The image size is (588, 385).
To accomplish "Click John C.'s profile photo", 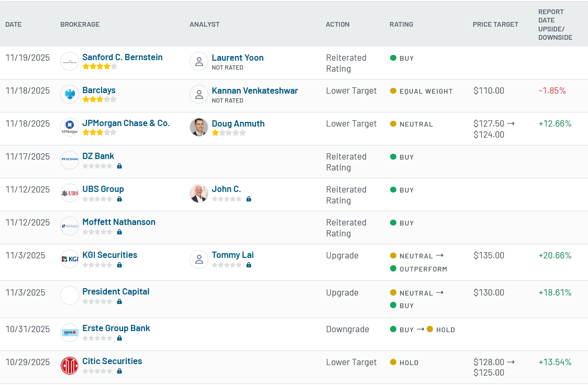I will click(x=199, y=193).
